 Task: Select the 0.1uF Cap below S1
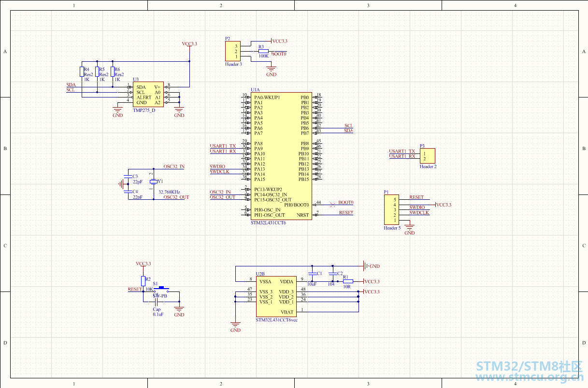coord(157,302)
